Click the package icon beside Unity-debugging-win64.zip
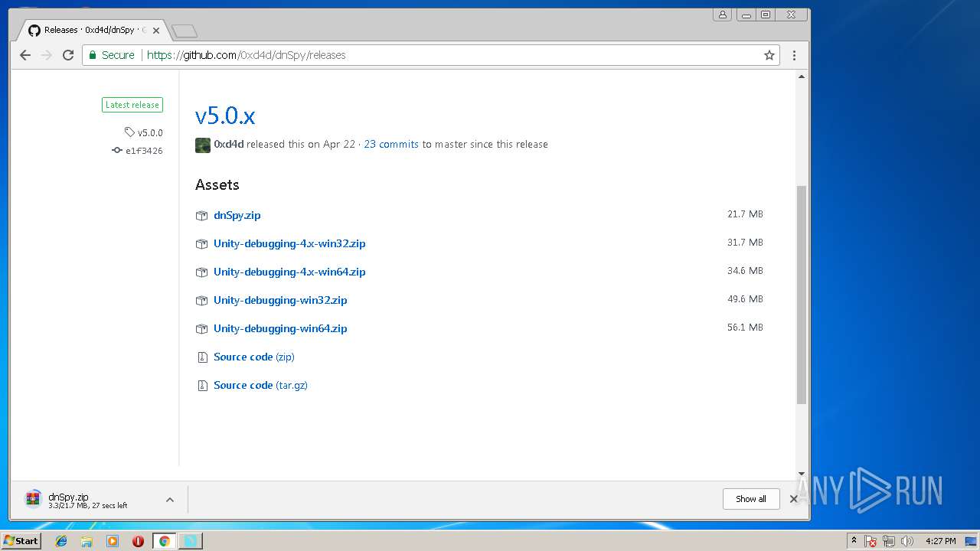 point(202,329)
